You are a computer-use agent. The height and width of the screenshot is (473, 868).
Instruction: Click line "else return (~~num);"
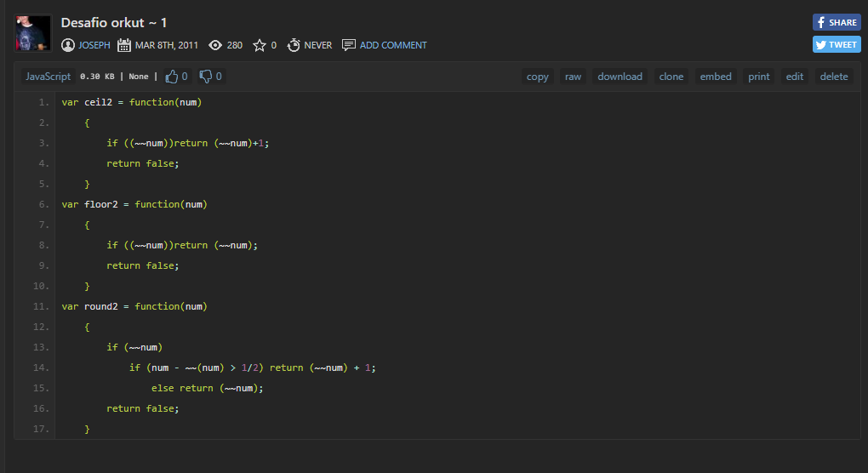[x=208, y=389]
